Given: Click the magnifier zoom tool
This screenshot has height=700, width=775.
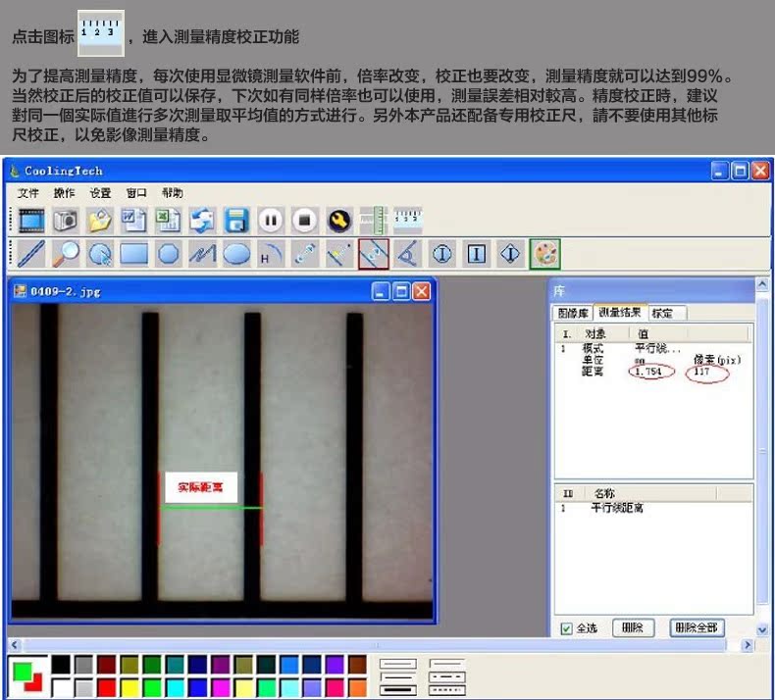Looking at the screenshot, I should [x=66, y=254].
